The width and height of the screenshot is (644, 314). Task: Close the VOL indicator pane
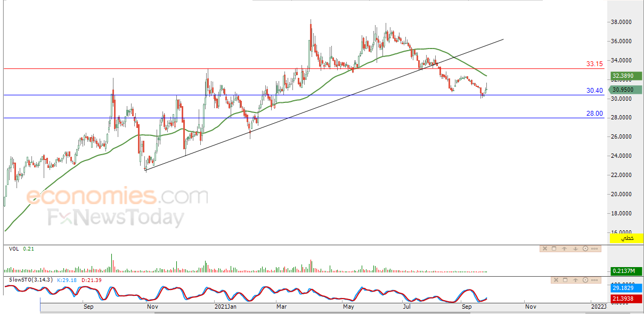(545, 248)
